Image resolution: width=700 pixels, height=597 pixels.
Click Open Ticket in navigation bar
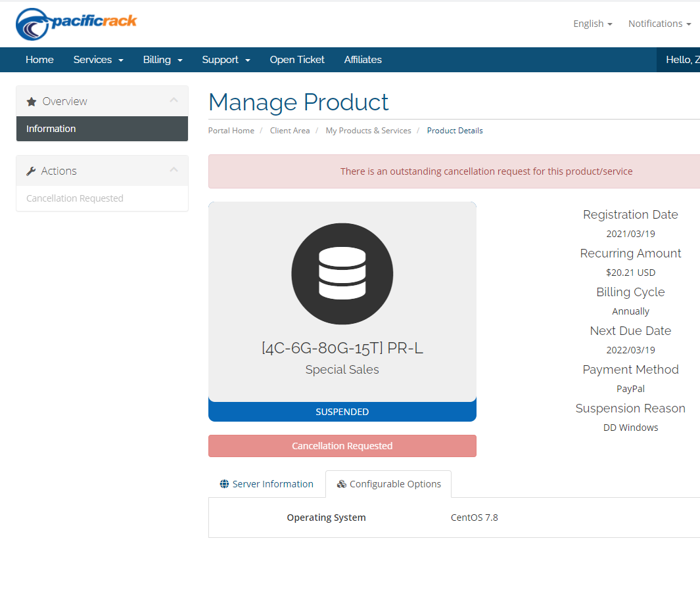click(297, 60)
